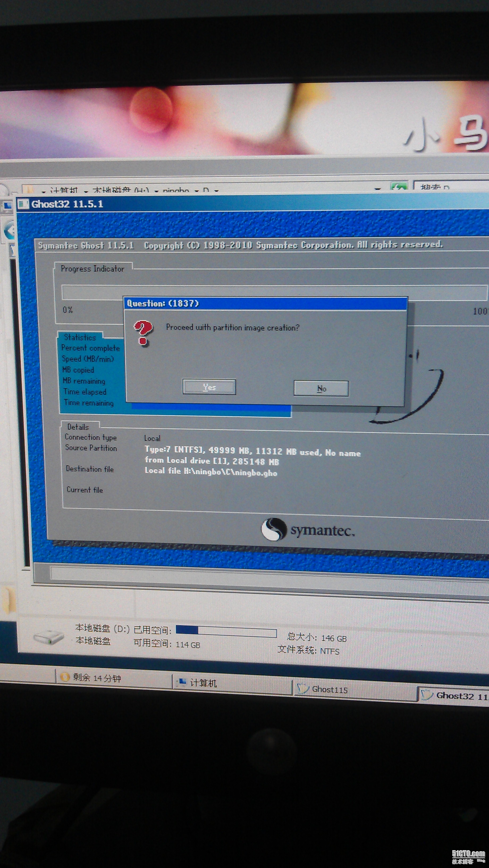Click the 'H:\ningbo\C\ningbo.gho' file path

click(230, 472)
